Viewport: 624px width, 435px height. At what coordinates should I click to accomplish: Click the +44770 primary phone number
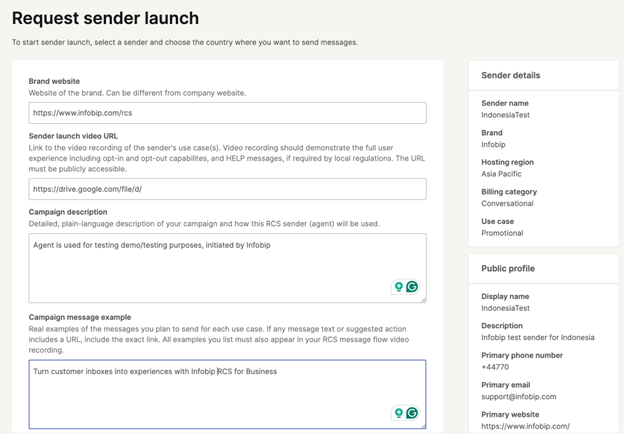click(x=496, y=367)
